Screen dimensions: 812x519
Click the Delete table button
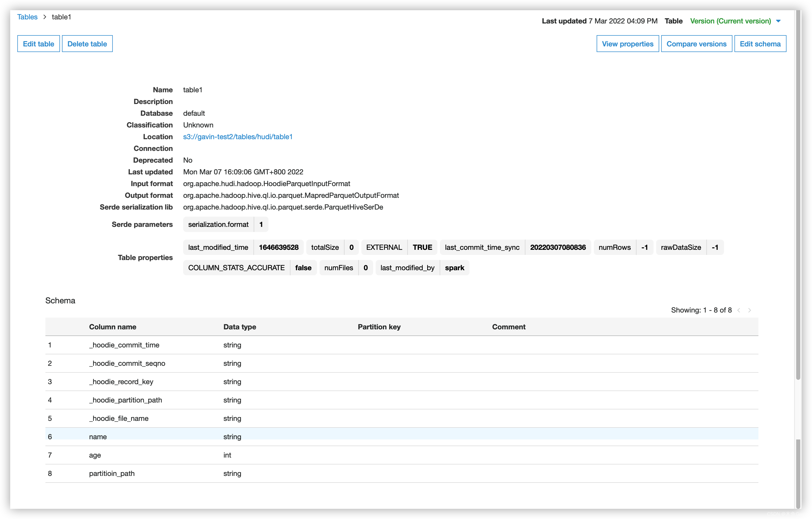87,44
